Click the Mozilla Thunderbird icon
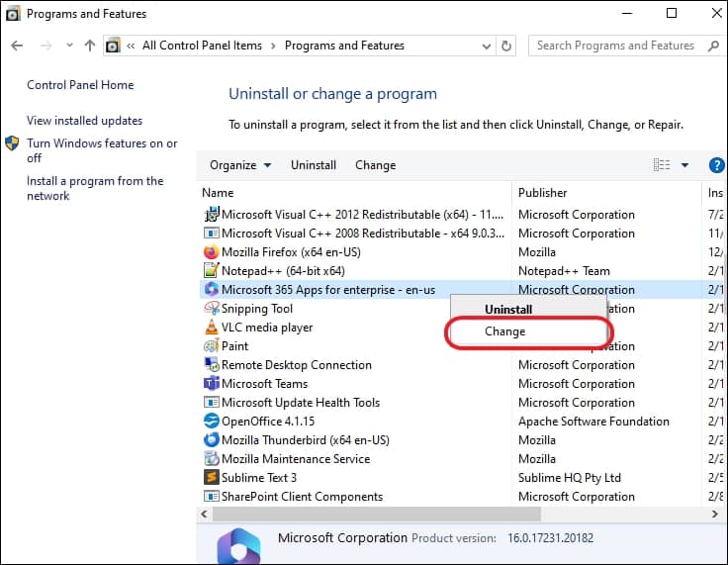 coord(212,439)
